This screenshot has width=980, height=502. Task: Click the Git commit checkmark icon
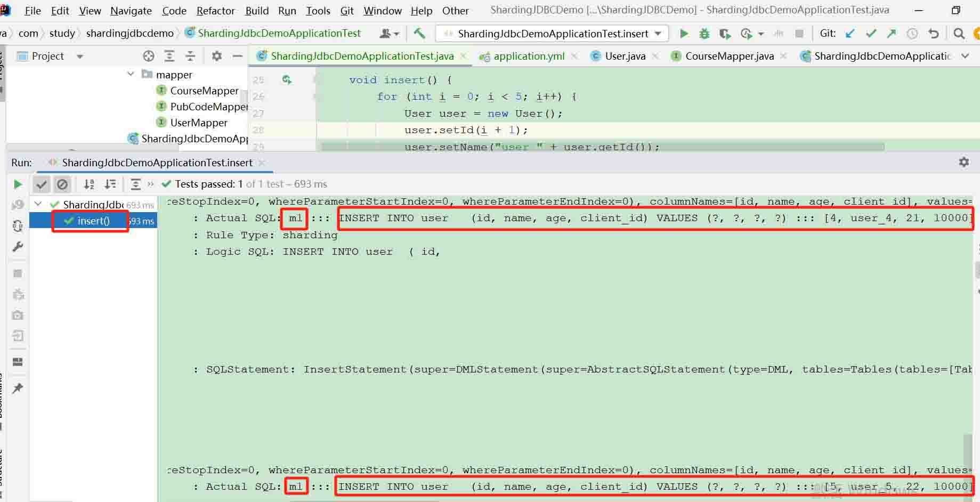point(871,34)
